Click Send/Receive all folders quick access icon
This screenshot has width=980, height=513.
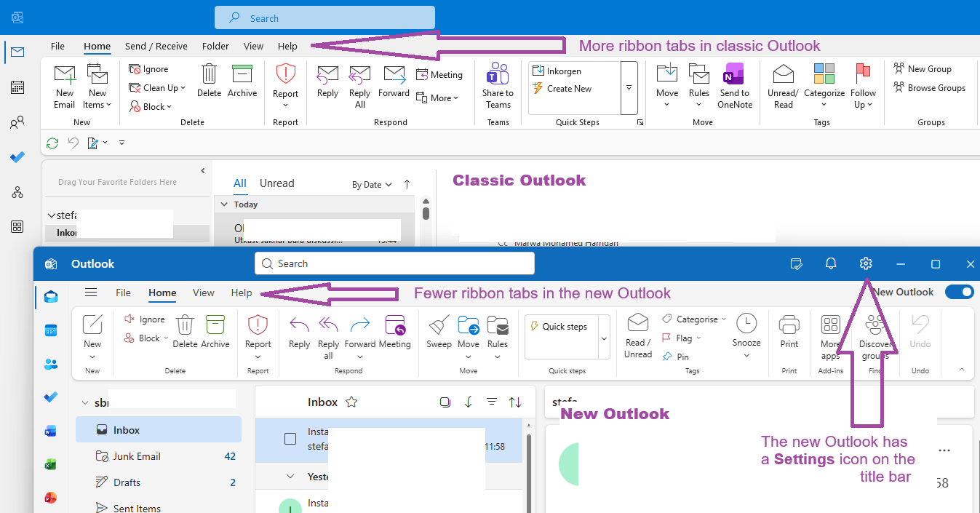[52, 143]
